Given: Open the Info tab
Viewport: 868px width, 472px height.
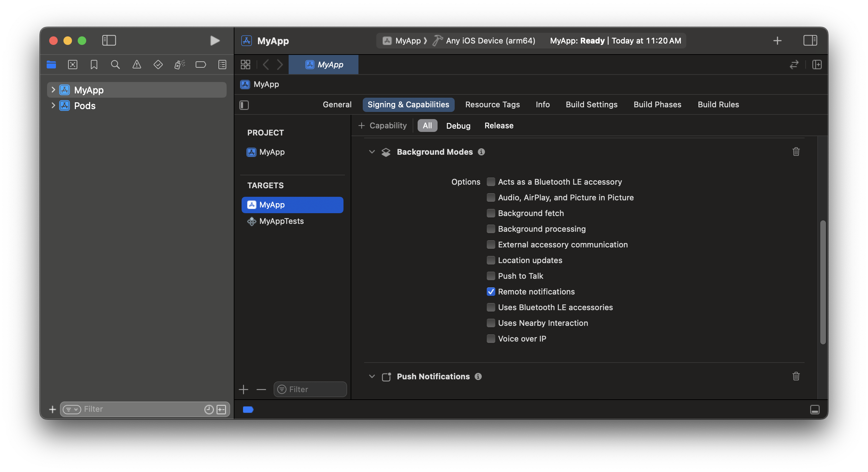Looking at the screenshot, I should [543, 104].
